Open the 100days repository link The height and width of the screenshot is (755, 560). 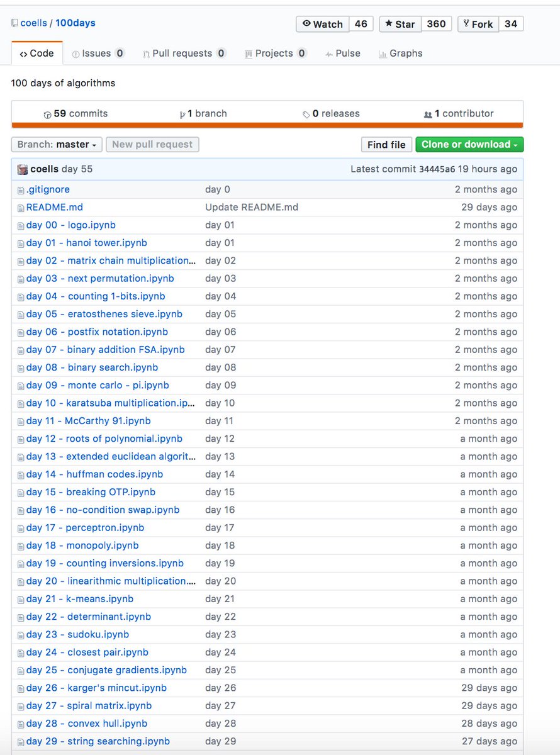pos(76,23)
